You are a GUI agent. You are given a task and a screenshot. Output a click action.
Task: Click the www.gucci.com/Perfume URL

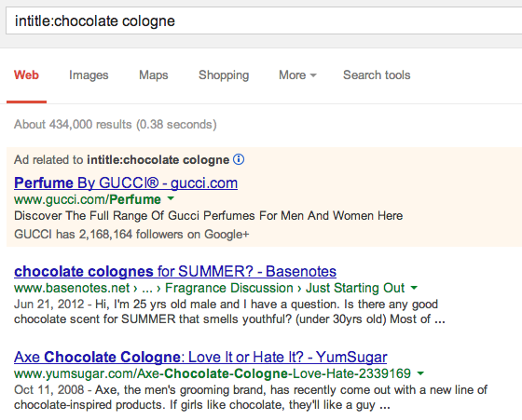(x=88, y=199)
